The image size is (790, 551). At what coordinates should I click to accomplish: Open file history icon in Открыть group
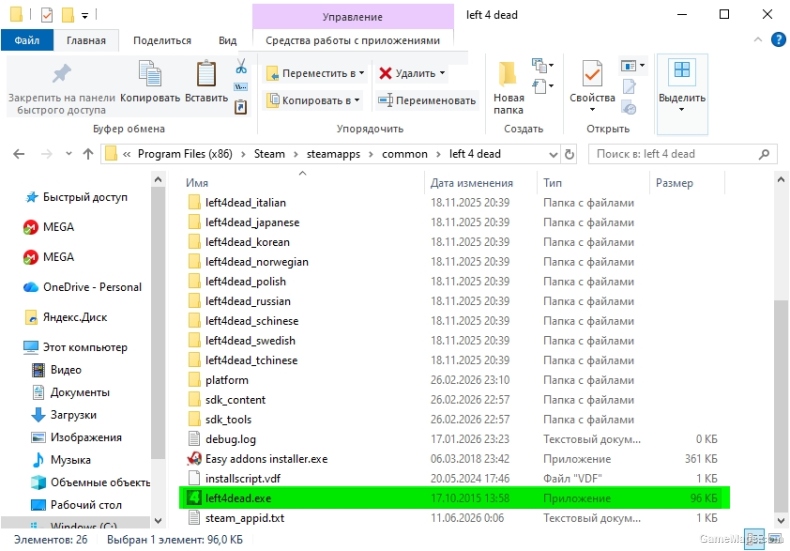coord(629,108)
